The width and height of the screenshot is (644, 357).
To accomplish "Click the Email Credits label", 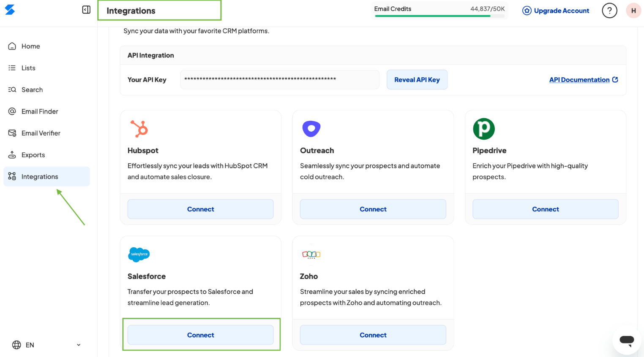I will tap(393, 9).
